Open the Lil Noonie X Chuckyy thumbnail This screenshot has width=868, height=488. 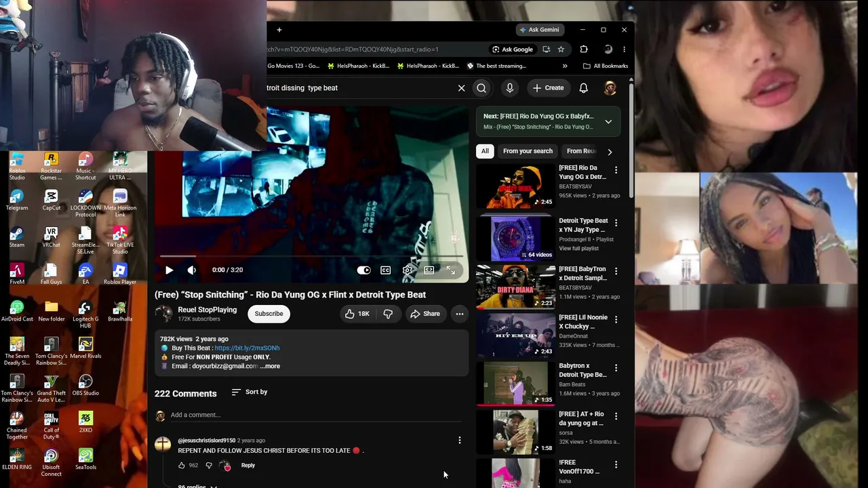click(515, 335)
